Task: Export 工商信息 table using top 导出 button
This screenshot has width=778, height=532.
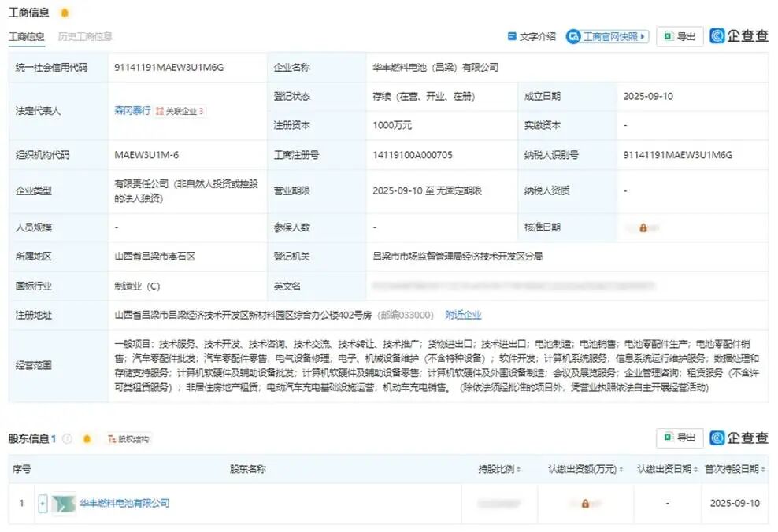Action: click(x=680, y=37)
